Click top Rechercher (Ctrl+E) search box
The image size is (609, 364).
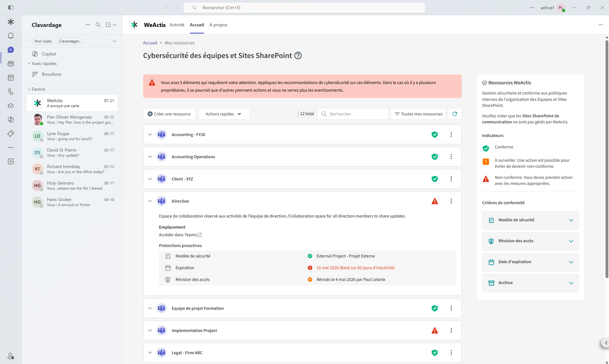(x=304, y=8)
